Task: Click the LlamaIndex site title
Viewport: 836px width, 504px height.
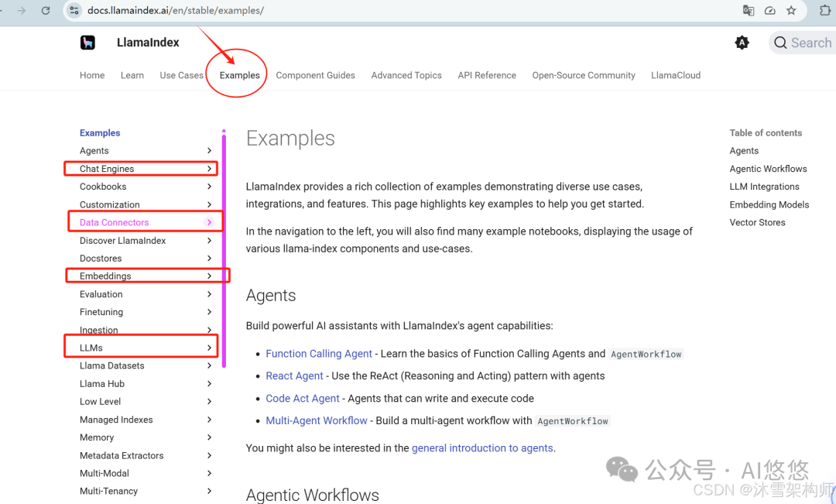Action: 148,43
